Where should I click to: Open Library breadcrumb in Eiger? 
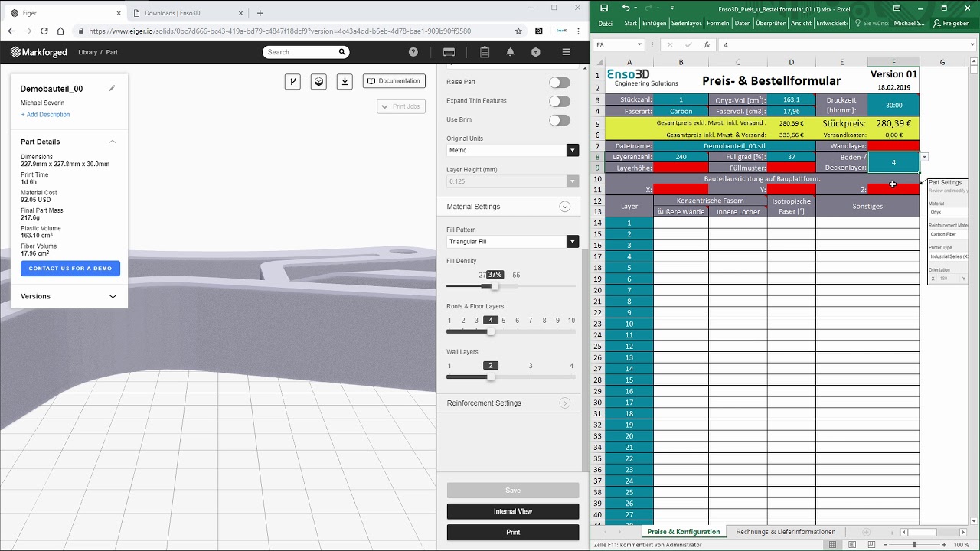(x=87, y=52)
